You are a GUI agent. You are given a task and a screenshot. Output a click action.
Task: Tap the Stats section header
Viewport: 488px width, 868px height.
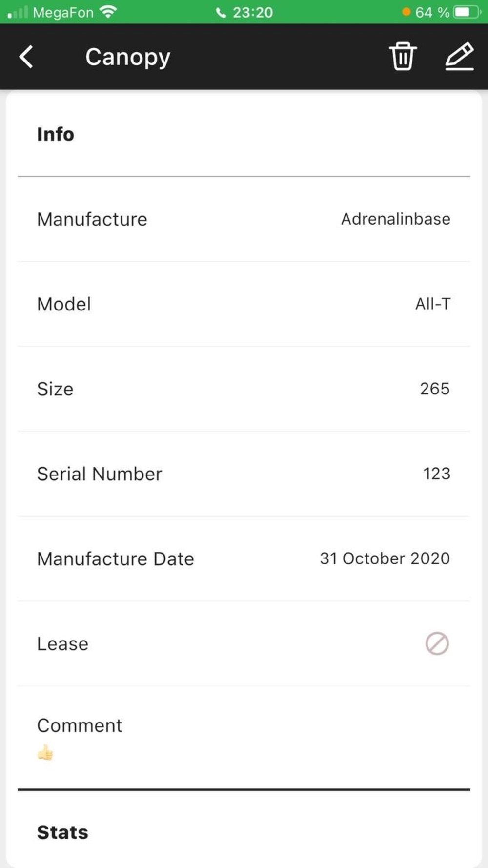pyautogui.click(x=62, y=832)
